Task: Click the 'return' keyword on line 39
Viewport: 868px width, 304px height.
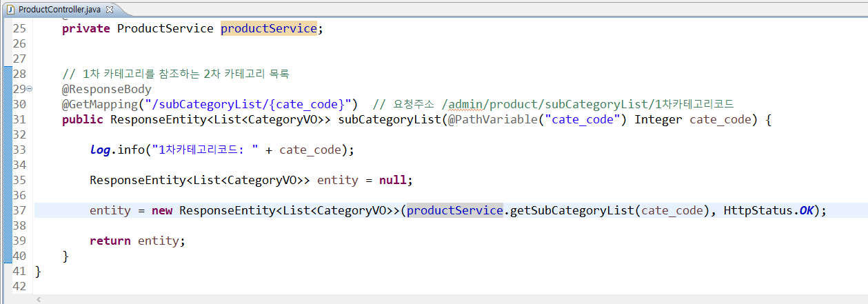Action: [110, 241]
